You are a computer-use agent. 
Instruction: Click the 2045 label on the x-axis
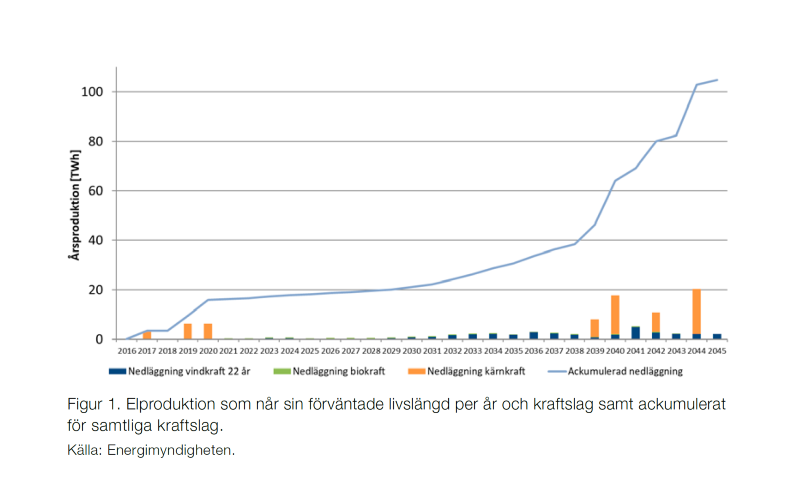[716, 352]
